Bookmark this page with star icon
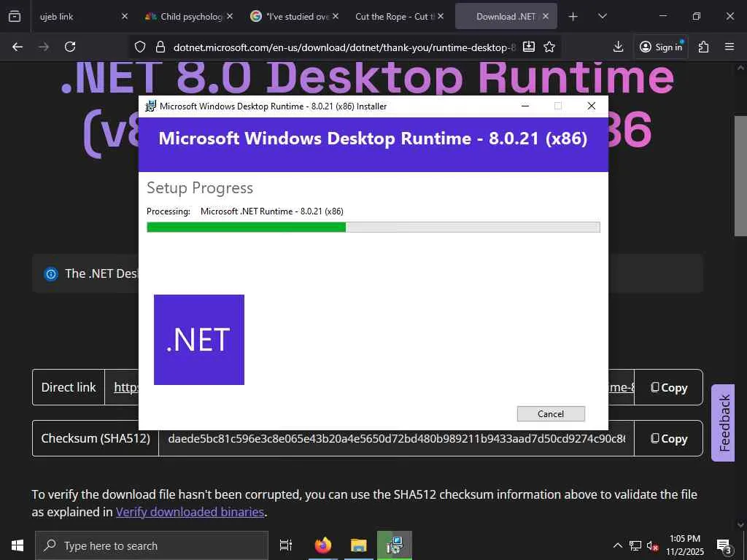This screenshot has height=560, width=747. (549, 47)
